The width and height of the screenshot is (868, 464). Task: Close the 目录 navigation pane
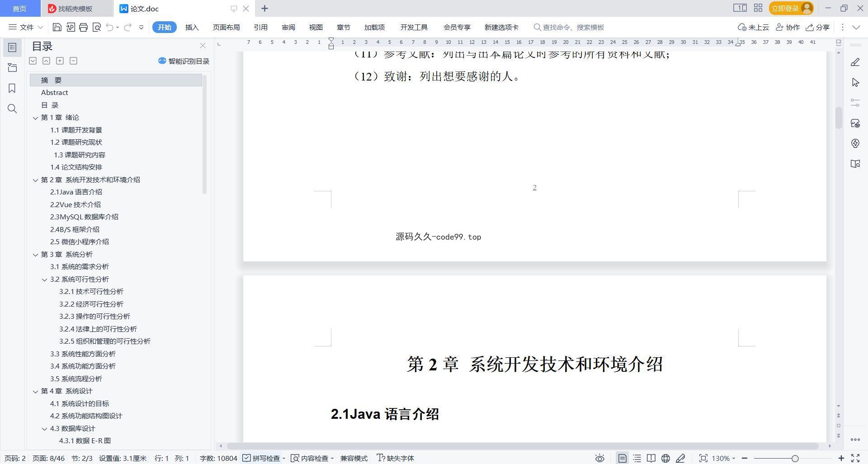203,46
